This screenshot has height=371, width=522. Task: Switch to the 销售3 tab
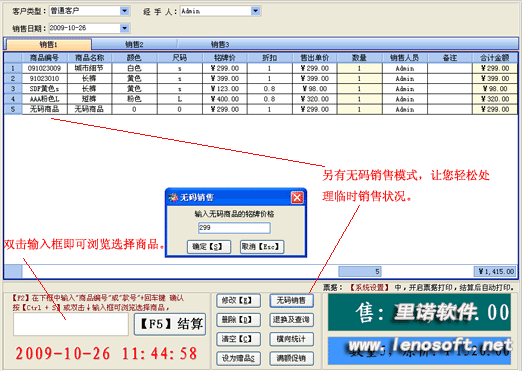tap(220, 44)
